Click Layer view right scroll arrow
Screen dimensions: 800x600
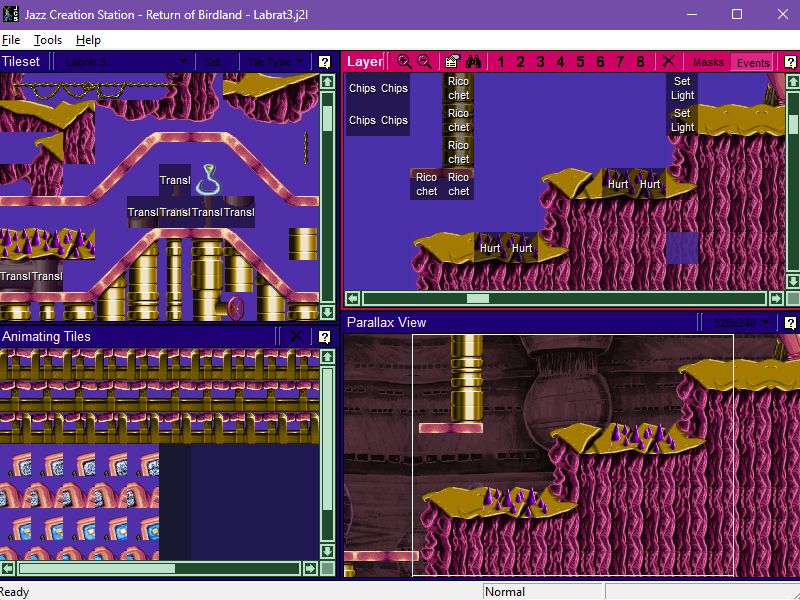pyautogui.click(x=776, y=298)
